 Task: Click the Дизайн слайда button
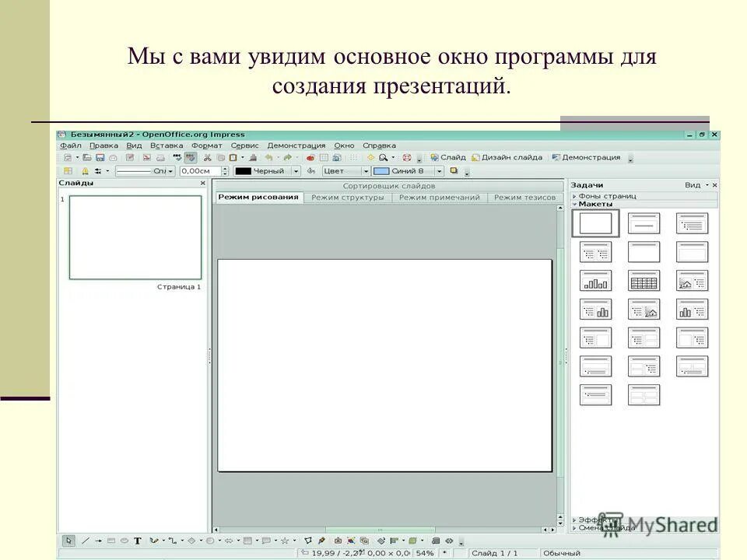point(507,157)
